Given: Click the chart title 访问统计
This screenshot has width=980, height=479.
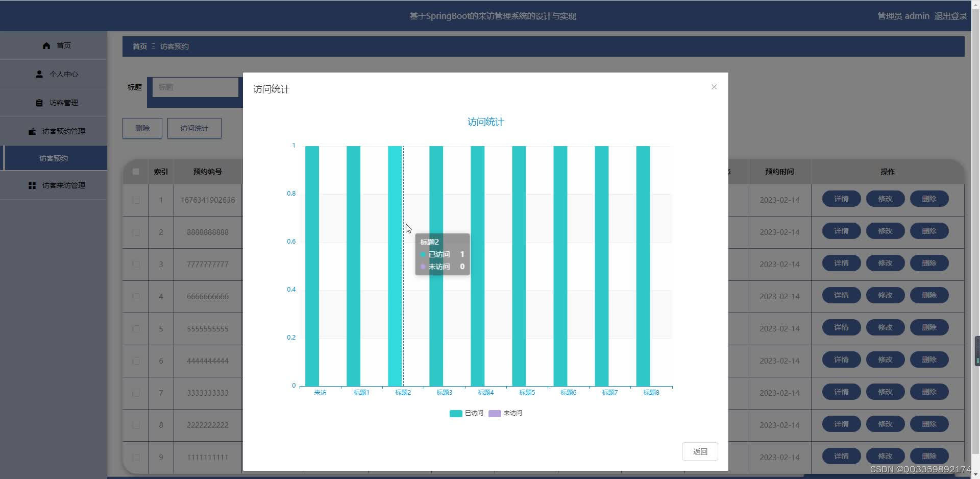Looking at the screenshot, I should pos(485,122).
